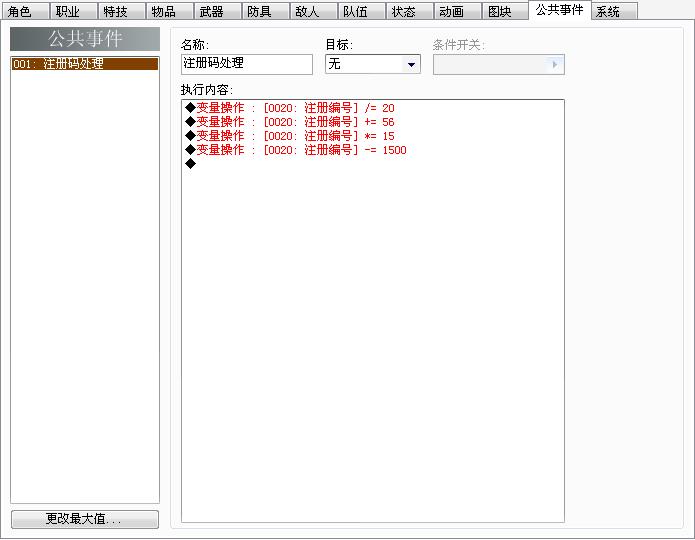Switch to the 状态 tab
The width and height of the screenshot is (695, 540).
[409, 11]
